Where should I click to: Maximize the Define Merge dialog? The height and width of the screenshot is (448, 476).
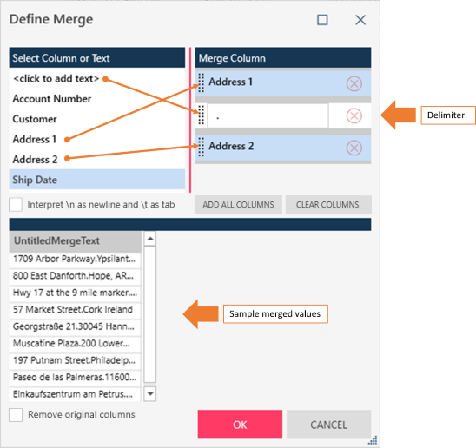[x=322, y=20]
